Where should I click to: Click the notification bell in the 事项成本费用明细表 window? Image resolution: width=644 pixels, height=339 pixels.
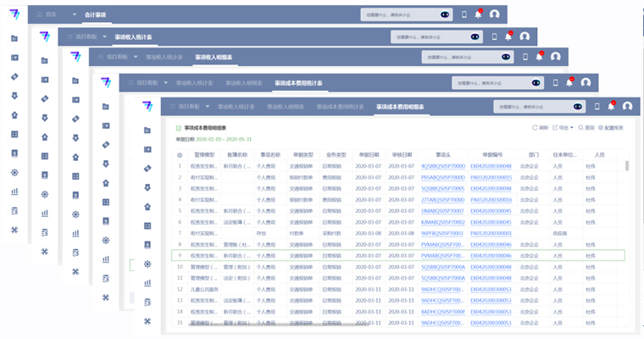[611, 106]
